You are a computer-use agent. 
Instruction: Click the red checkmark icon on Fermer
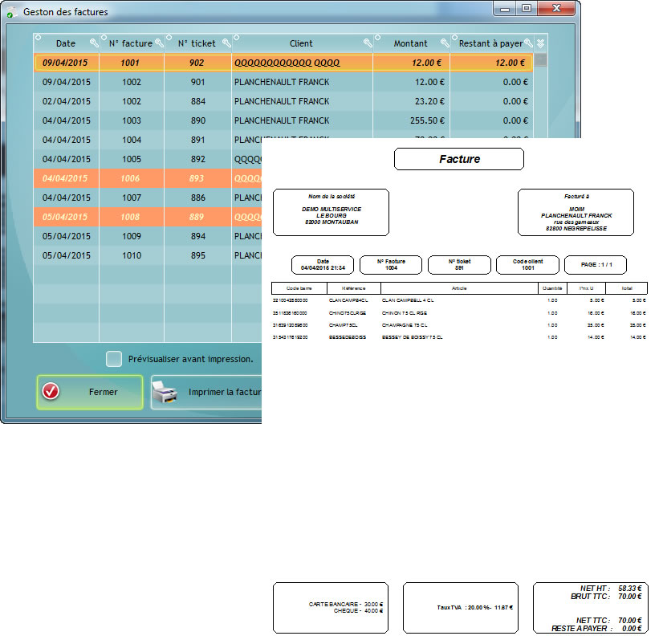tap(51, 392)
